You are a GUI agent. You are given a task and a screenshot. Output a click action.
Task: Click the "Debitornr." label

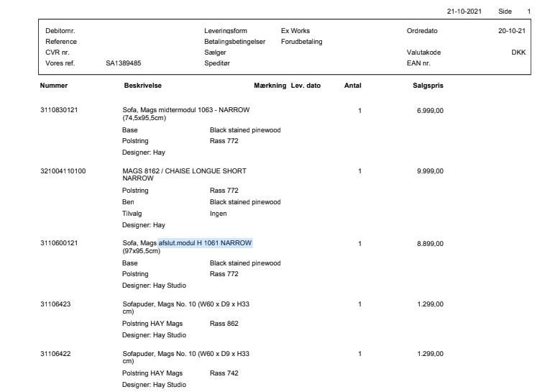coord(60,30)
